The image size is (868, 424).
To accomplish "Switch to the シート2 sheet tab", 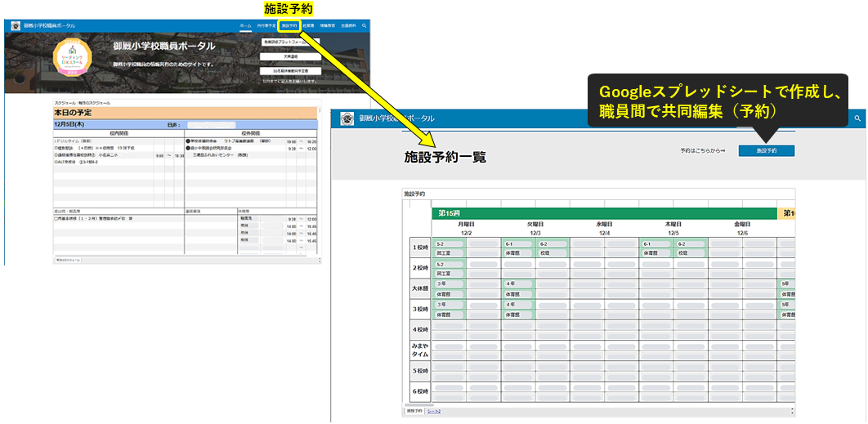I will coord(433,411).
